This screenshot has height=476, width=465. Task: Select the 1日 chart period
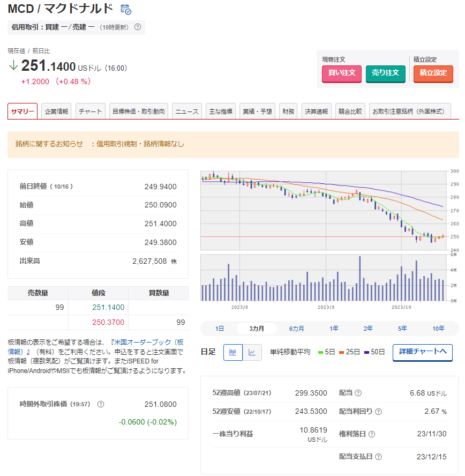pos(220,329)
